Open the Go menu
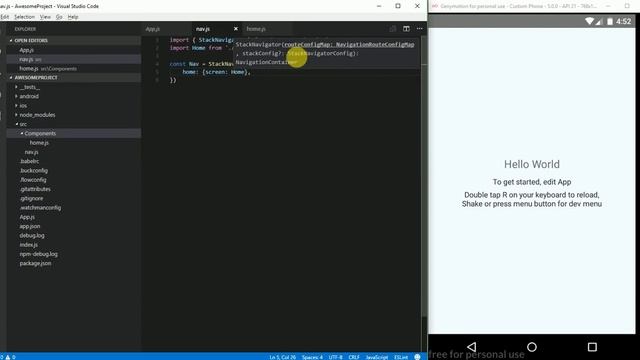Screen dimensions: 640x360 pyautogui.click(x=59, y=17)
